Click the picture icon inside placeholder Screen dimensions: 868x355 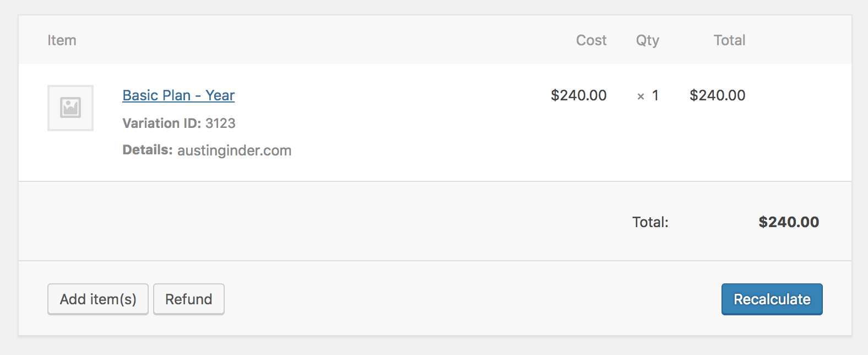[x=70, y=107]
